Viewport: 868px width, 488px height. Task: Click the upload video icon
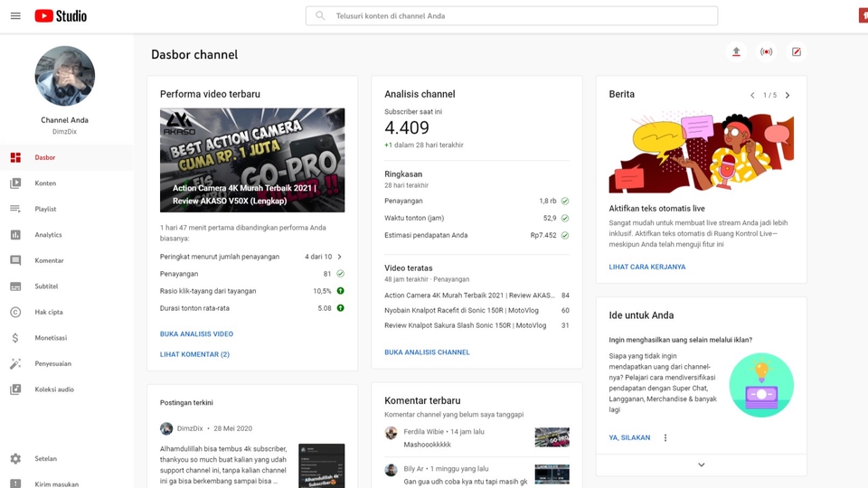(x=736, y=52)
